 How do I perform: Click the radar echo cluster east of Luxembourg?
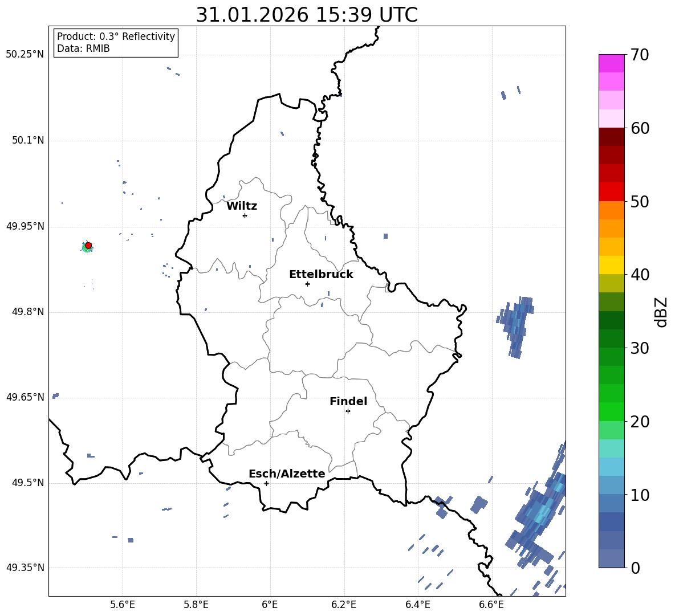tap(516, 327)
